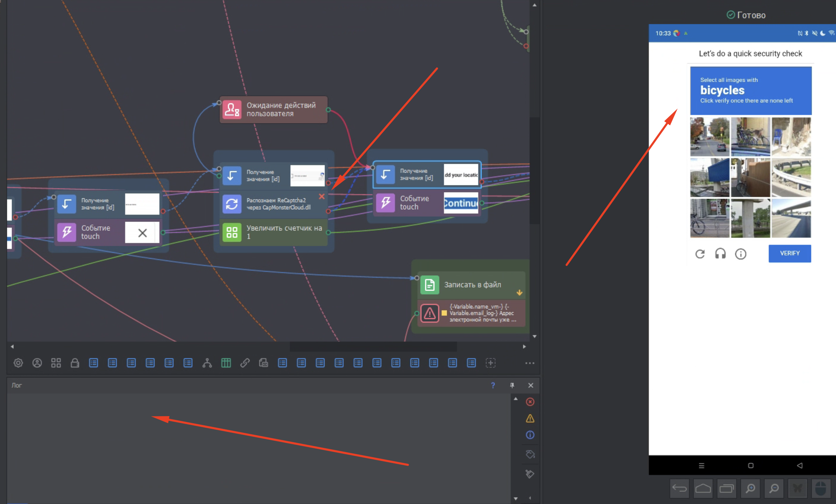
Task: Open log help question mark
Action: (493, 385)
